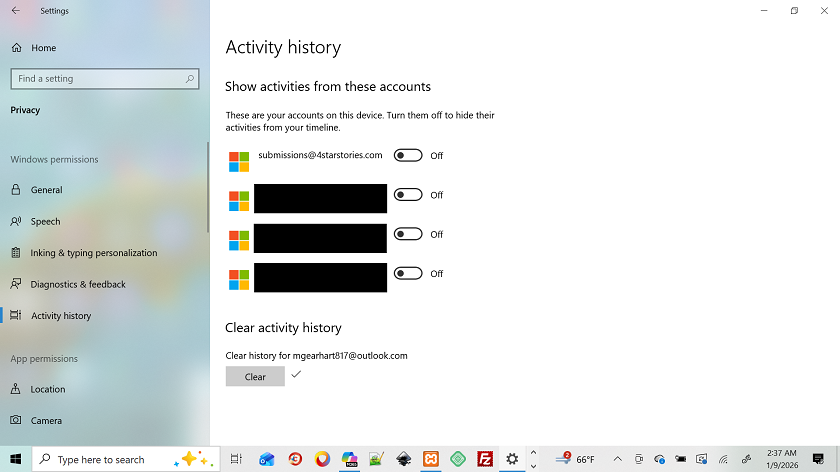Viewport: 840px width, 472px height.
Task: Open the notification center icon
Action: [x=818, y=459]
